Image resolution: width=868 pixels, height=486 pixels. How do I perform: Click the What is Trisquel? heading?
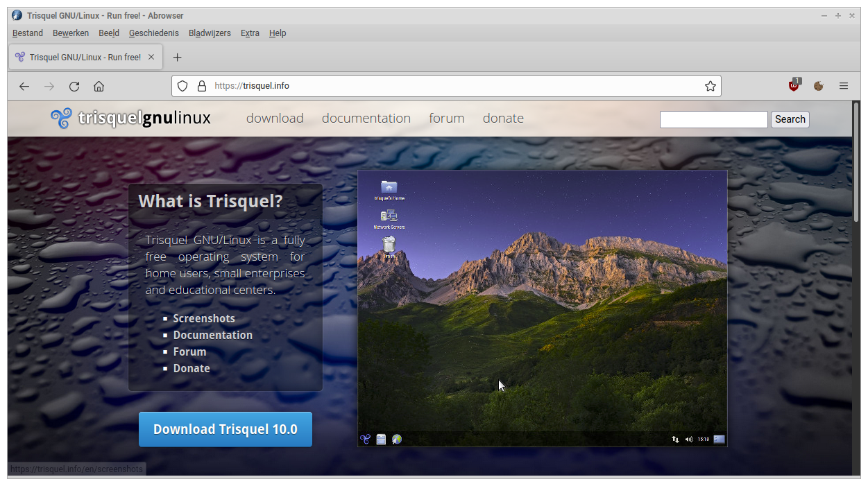[211, 202]
